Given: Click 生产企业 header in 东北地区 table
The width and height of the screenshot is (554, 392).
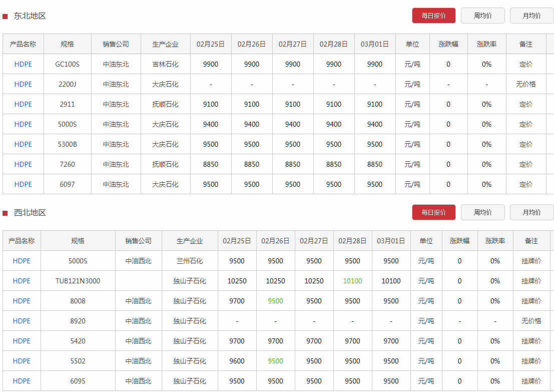Looking at the screenshot, I should coord(165,44).
